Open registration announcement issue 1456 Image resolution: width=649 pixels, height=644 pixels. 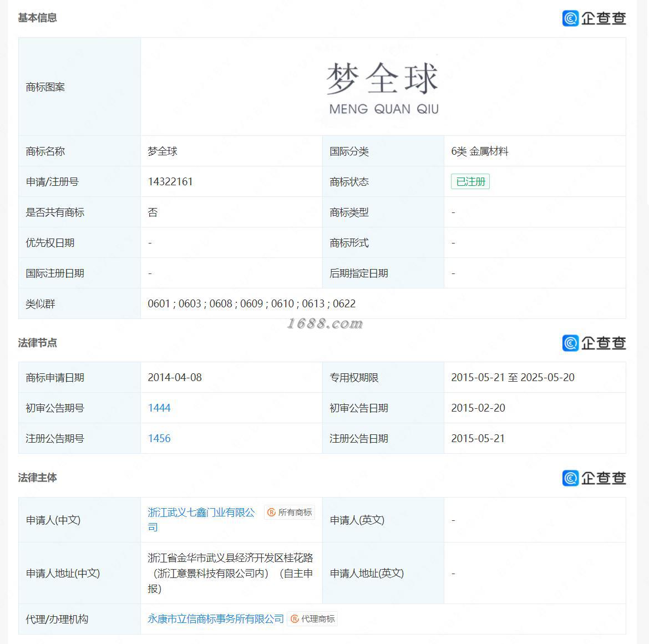point(159,438)
